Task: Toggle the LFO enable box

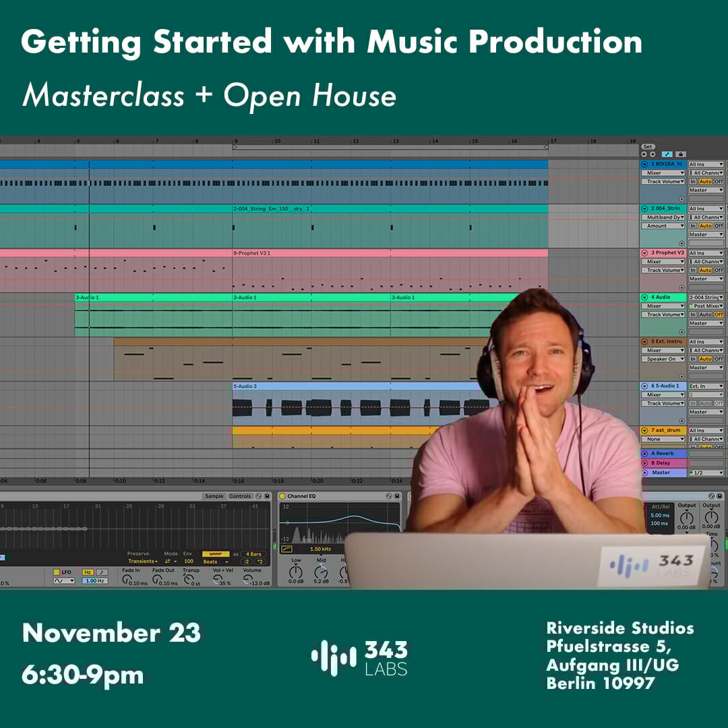Action: (57, 572)
